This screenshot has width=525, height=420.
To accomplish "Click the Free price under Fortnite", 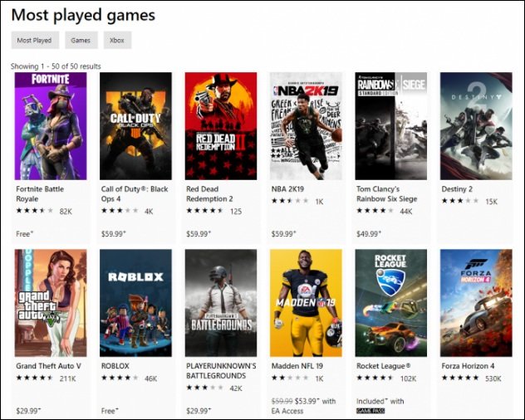I will [25, 234].
